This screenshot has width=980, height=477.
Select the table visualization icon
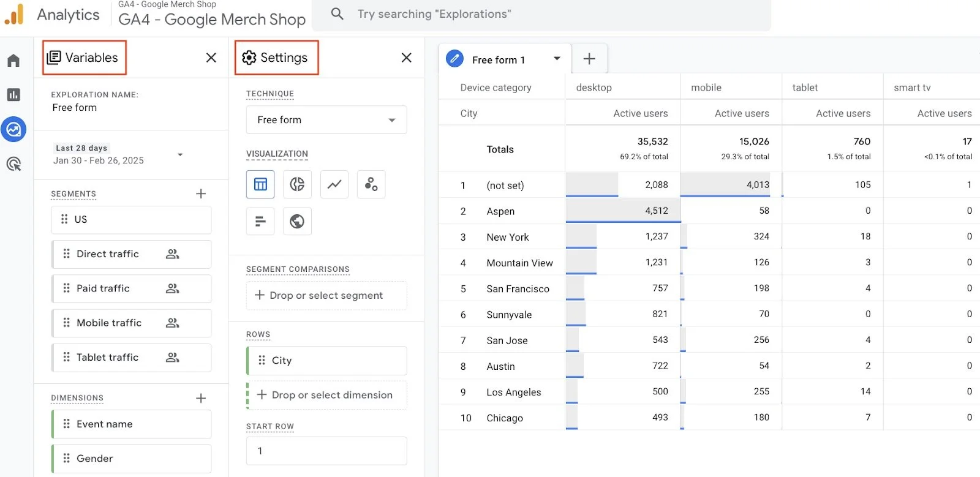point(260,184)
